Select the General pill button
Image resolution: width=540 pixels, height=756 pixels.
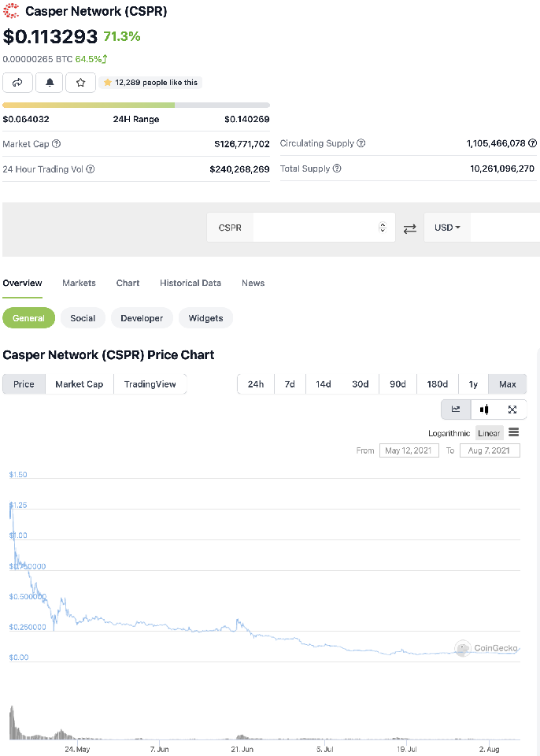[x=29, y=318]
